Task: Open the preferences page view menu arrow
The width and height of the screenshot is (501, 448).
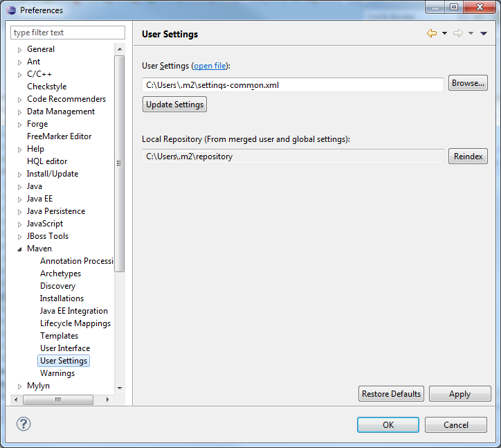Action: pyautogui.click(x=484, y=33)
